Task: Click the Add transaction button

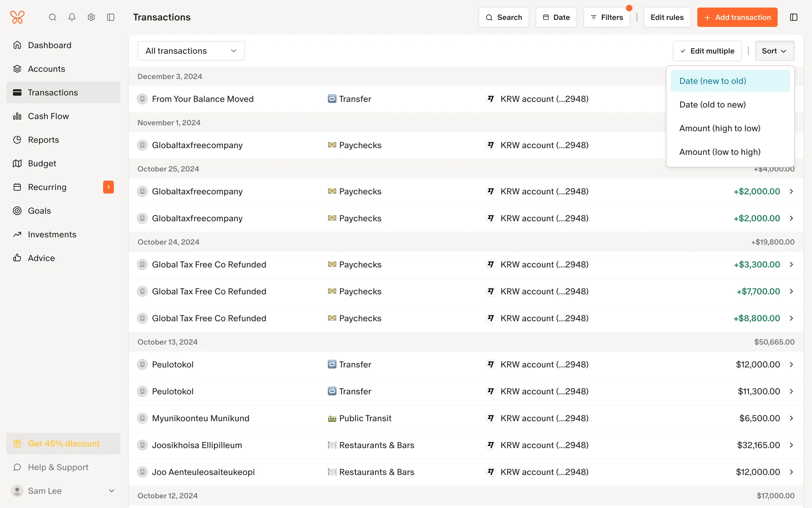Action: click(737, 17)
